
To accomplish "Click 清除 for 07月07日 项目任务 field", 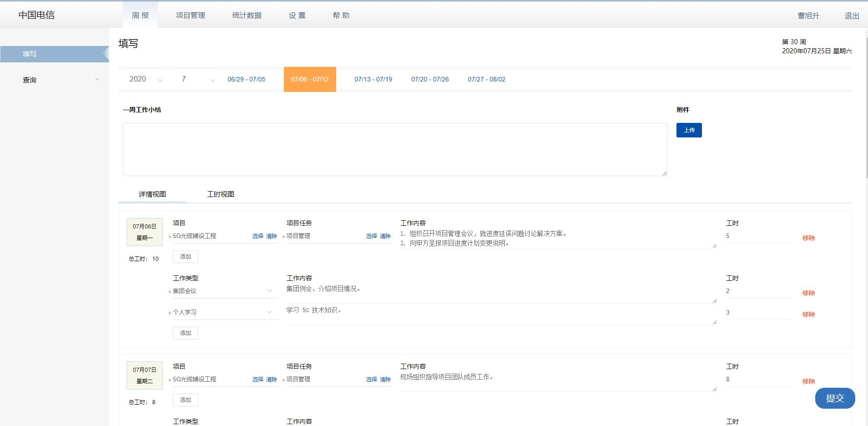I will (x=385, y=380).
